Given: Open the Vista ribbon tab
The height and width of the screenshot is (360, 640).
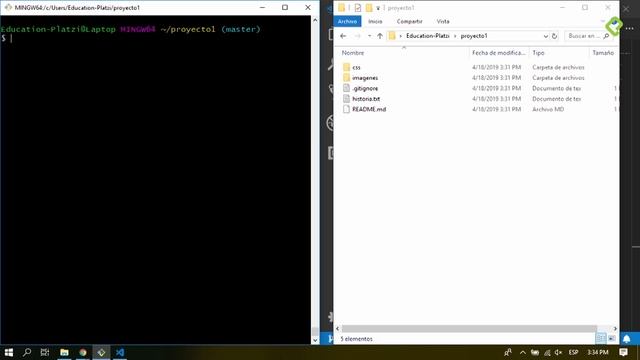Looking at the screenshot, I should [443, 21].
